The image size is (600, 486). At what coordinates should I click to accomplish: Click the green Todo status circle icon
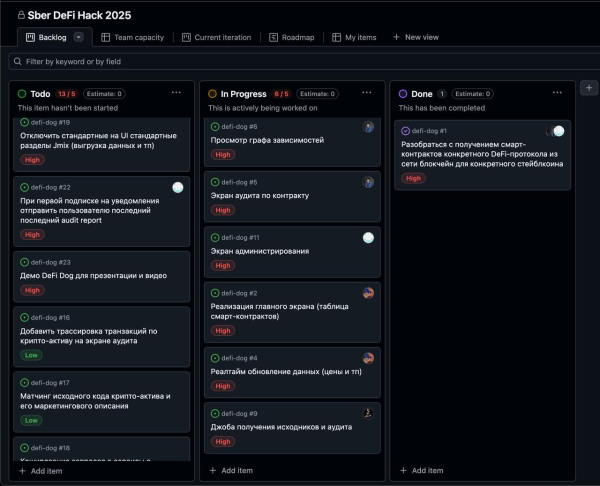tap(22, 94)
